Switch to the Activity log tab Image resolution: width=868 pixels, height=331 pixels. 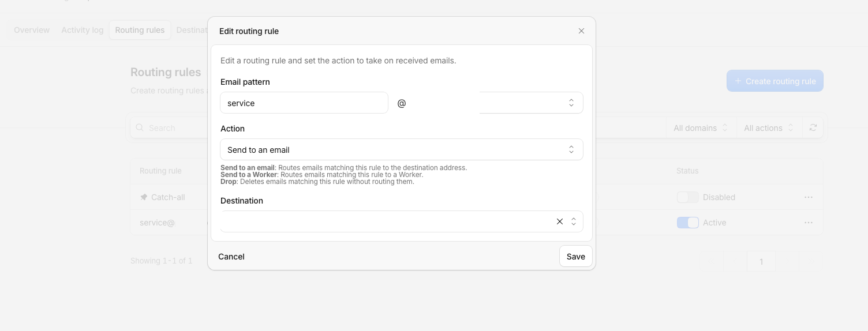(83, 30)
